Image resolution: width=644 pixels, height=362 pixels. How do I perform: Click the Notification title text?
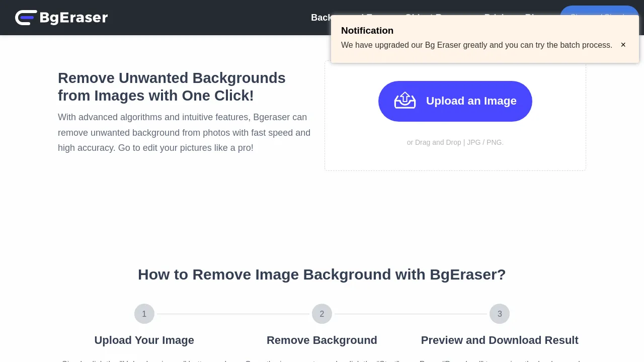[x=367, y=31]
